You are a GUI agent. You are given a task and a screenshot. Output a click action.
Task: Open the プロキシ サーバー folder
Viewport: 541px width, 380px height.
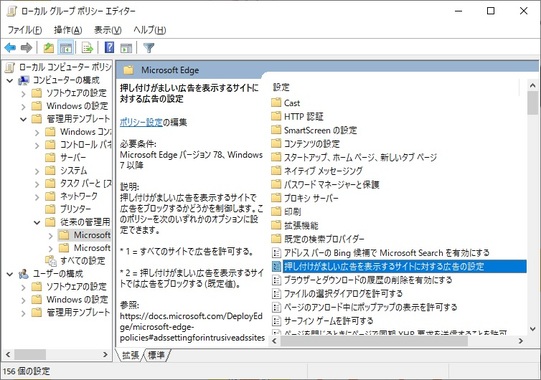point(305,198)
